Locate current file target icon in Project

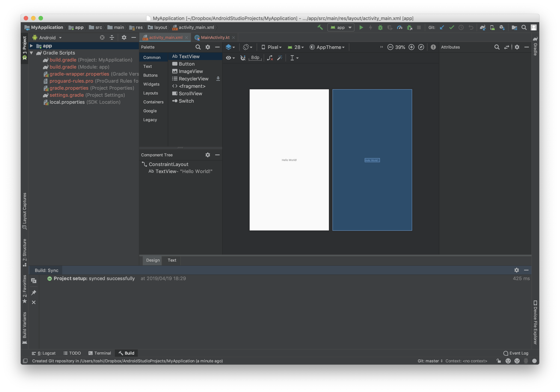pyautogui.click(x=102, y=37)
